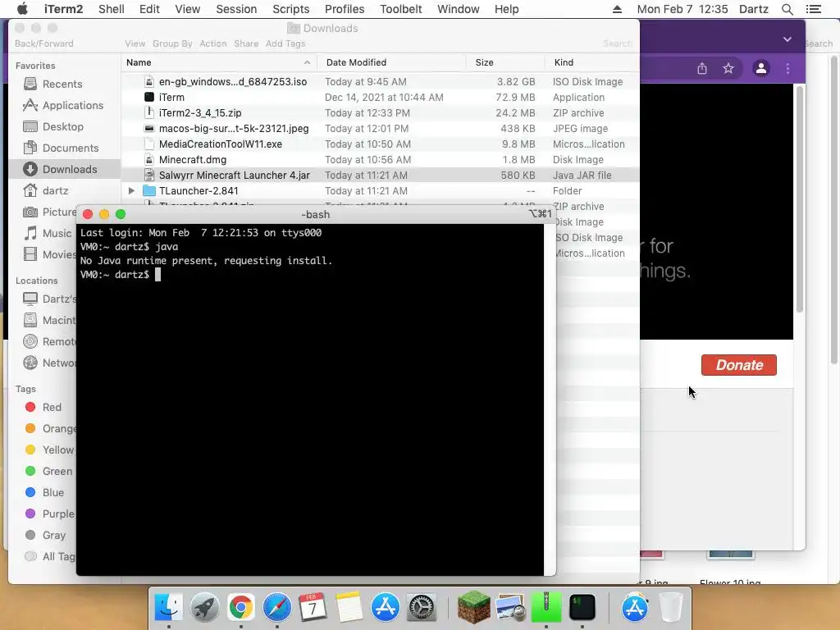Expand browser window's top chevron dropdown

(787, 39)
